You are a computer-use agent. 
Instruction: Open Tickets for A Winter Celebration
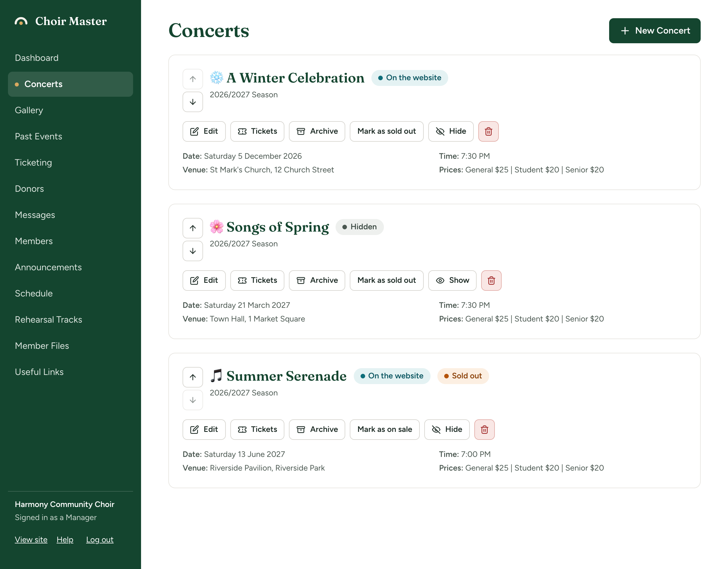point(257,131)
